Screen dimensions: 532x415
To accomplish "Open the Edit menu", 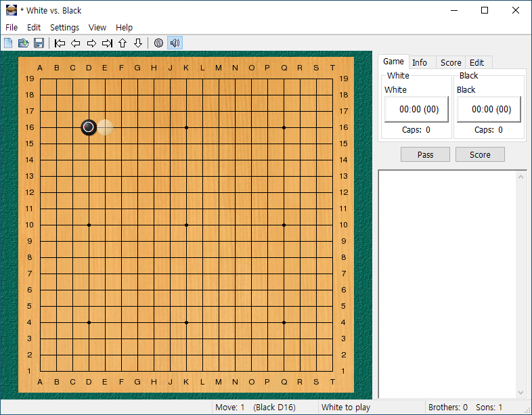I will pos(34,28).
